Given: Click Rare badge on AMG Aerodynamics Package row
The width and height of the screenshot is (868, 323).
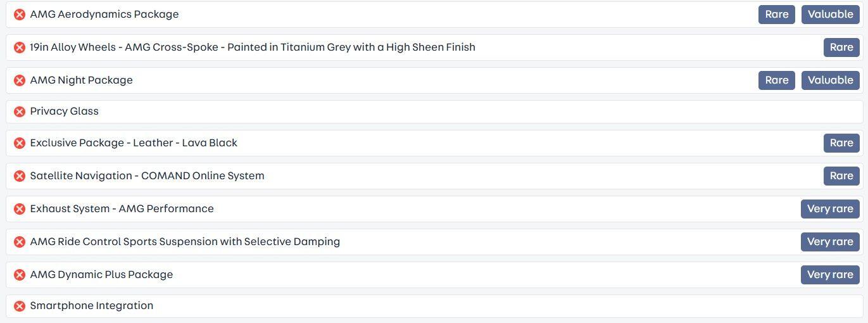Looking at the screenshot, I should pos(776,15).
